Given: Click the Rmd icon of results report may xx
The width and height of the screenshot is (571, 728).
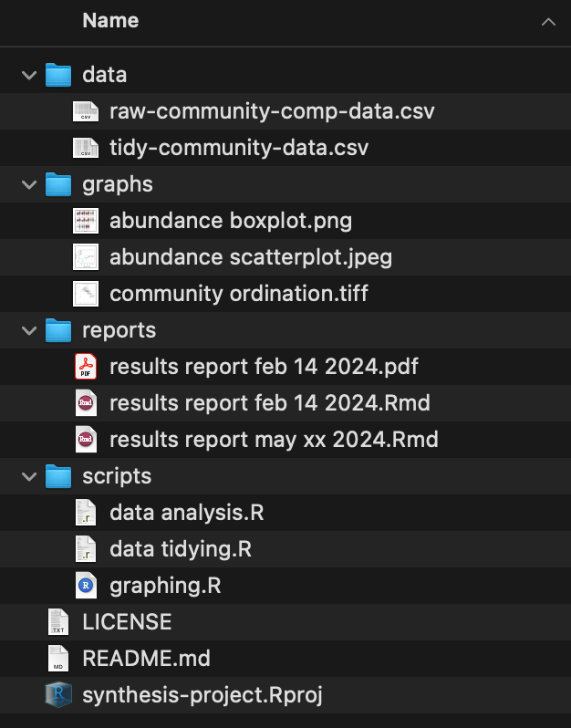Looking at the screenshot, I should pyautogui.click(x=85, y=440).
